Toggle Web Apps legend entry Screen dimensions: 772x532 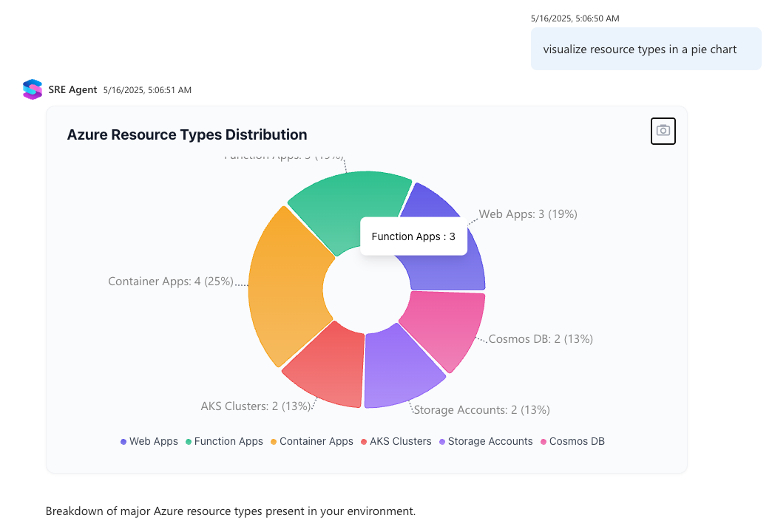tap(149, 441)
